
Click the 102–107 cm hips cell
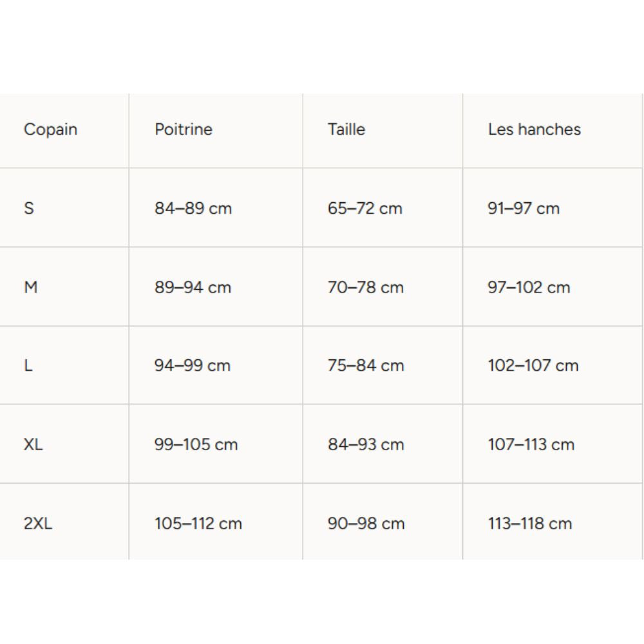533,366
